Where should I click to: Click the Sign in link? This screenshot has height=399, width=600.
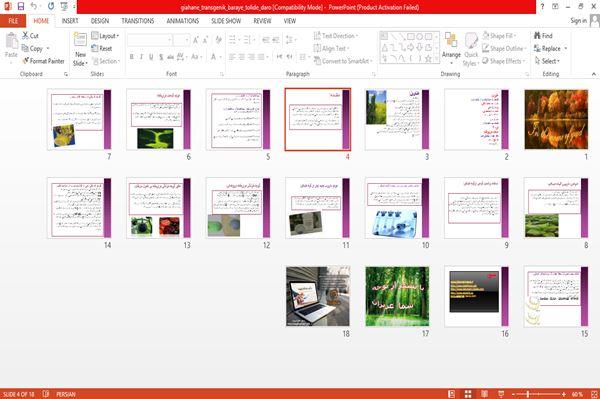578,21
